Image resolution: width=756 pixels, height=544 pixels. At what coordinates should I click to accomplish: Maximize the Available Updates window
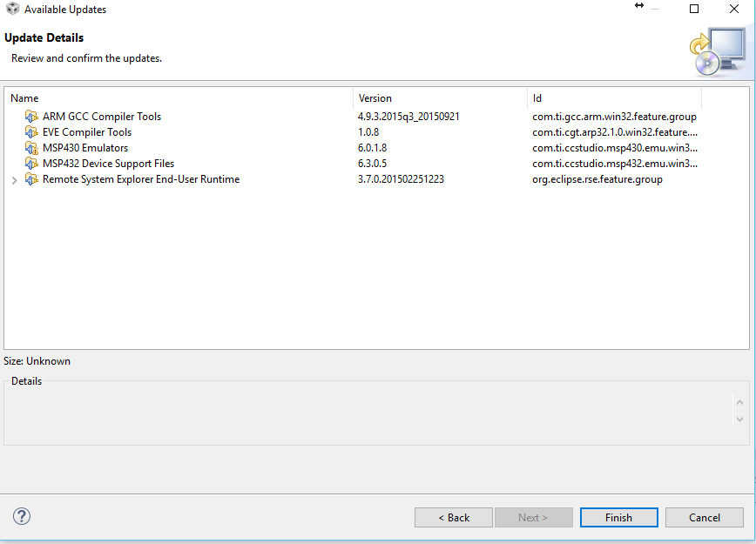point(694,9)
